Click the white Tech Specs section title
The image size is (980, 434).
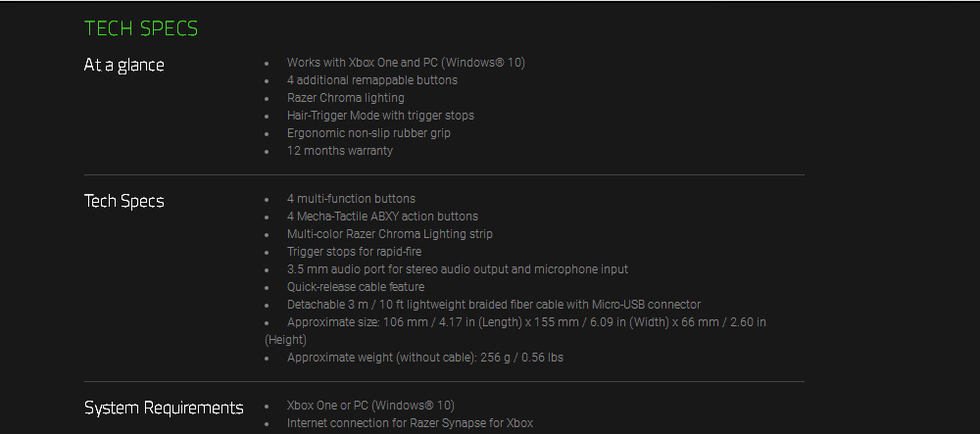(x=124, y=202)
